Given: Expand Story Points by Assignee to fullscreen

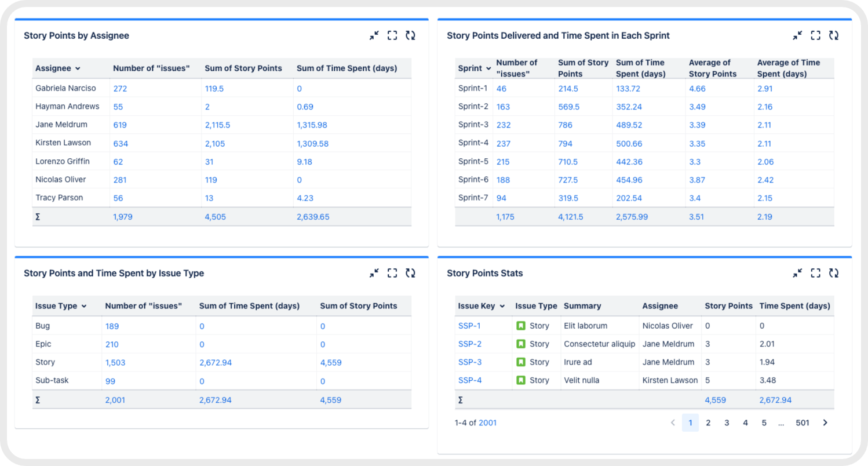Looking at the screenshot, I should (392, 35).
